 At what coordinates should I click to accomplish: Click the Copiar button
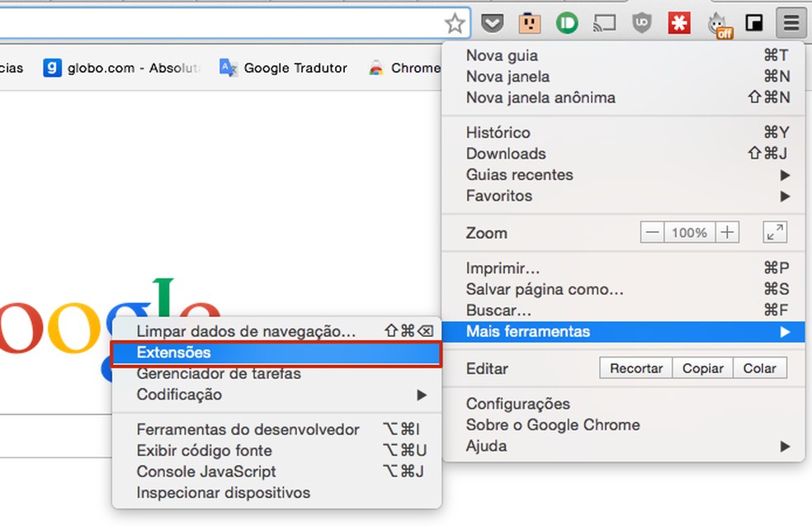click(x=702, y=368)
